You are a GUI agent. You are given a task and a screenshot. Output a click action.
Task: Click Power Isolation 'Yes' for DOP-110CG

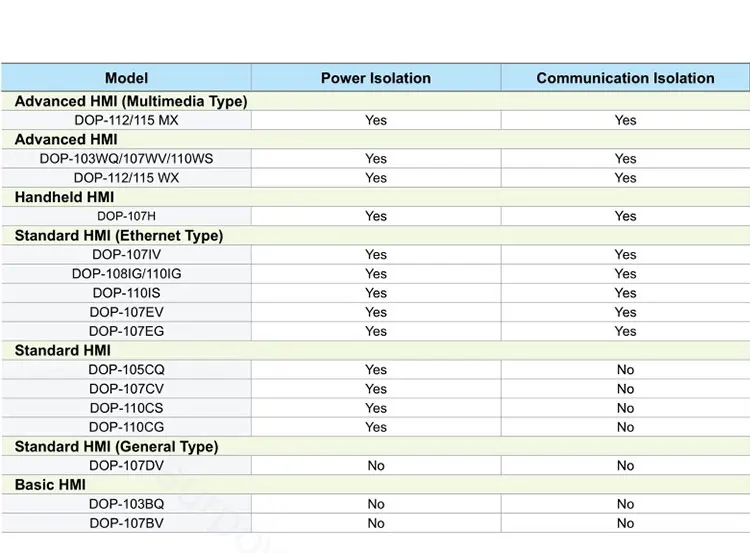point(375,427)
